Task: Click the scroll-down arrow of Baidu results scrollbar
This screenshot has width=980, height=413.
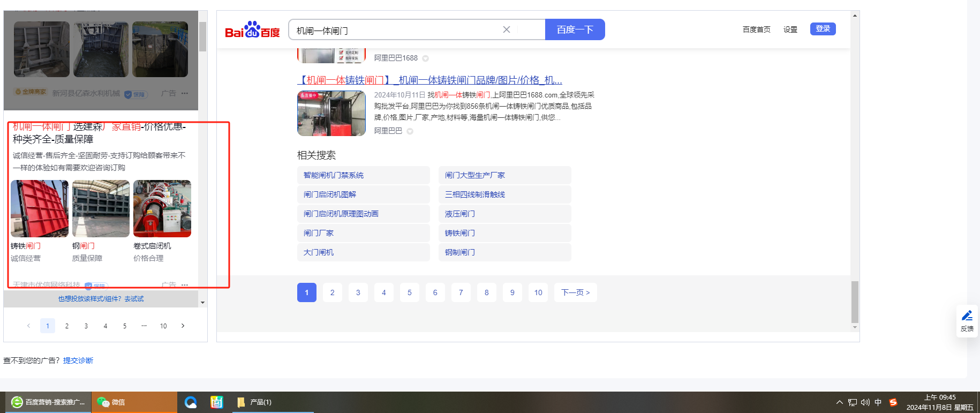Action: point(855,327)
